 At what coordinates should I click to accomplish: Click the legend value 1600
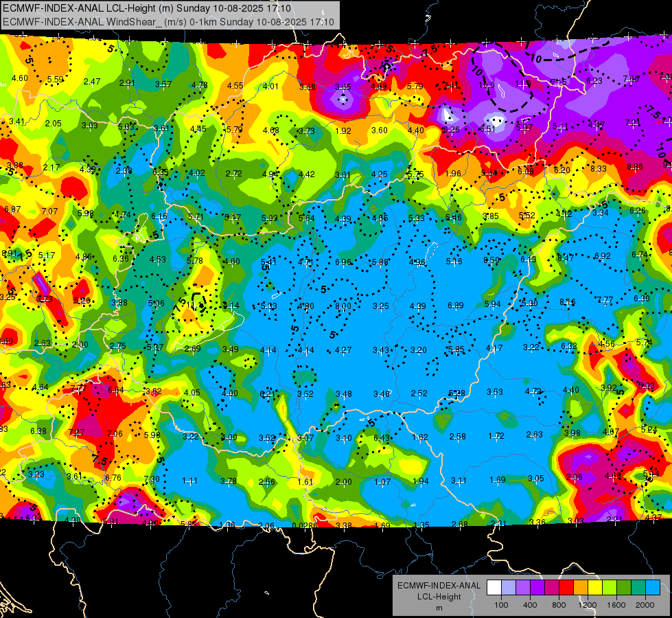click(x=616, y=605)
